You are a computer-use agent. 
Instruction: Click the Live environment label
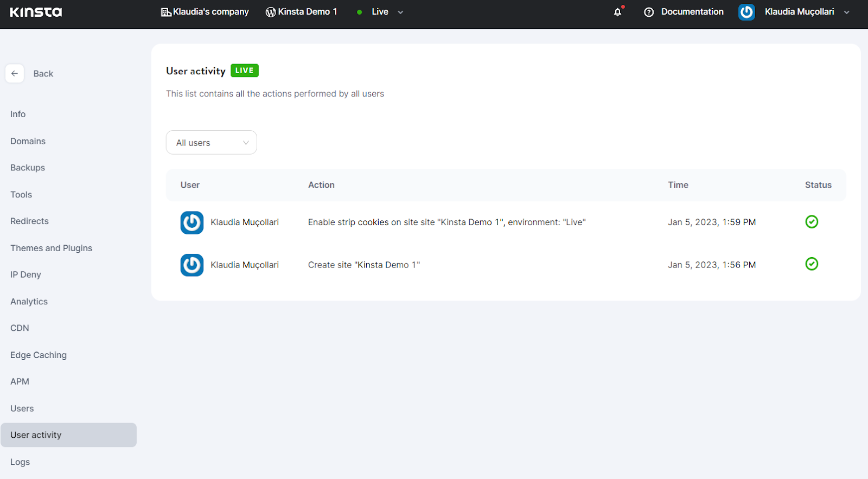(380, 12)
